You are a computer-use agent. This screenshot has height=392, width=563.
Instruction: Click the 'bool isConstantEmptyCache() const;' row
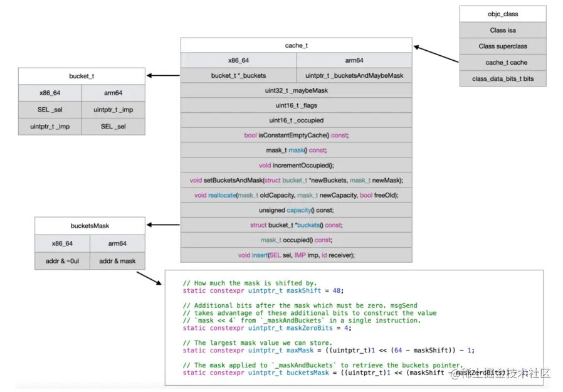point(296,135)
